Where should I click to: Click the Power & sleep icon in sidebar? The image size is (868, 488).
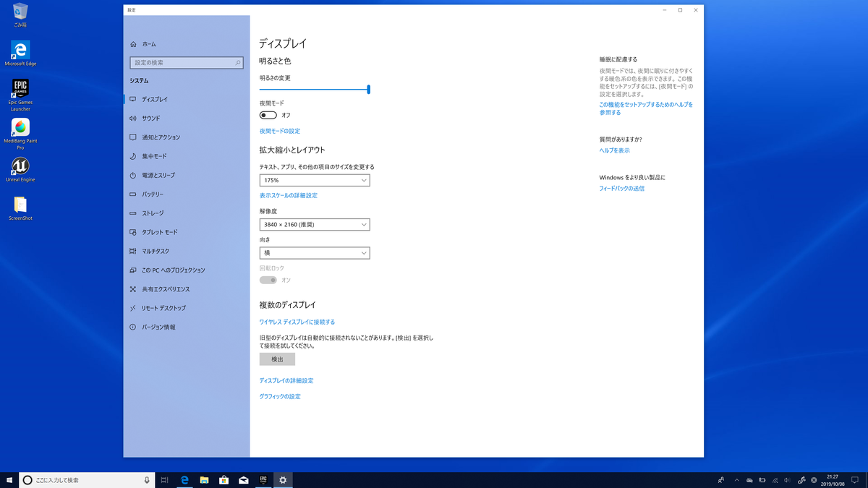(x=133, y=175)
